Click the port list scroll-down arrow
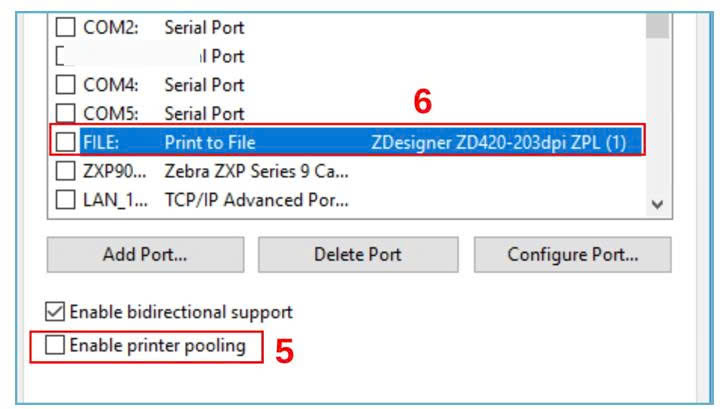728x409 pixels. pyautogui.click(x=657, y=204)
